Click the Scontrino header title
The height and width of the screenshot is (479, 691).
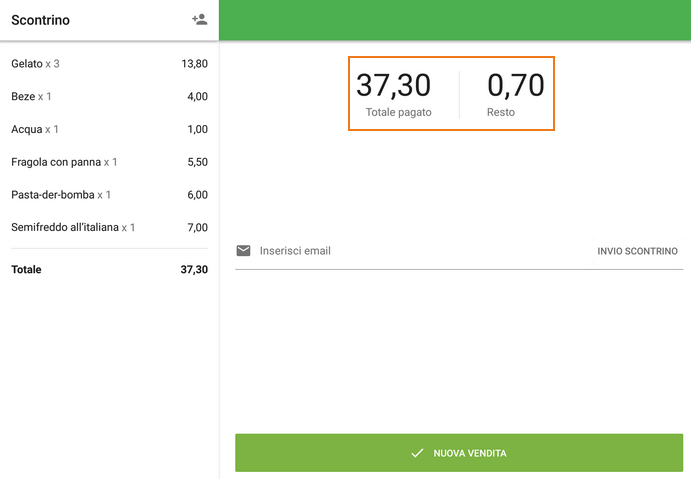(40, 20)
